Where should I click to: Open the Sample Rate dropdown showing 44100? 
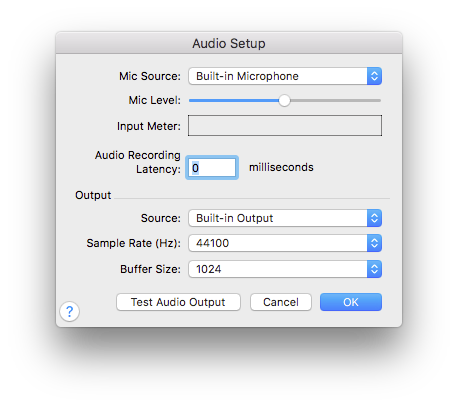coord(285,243)
